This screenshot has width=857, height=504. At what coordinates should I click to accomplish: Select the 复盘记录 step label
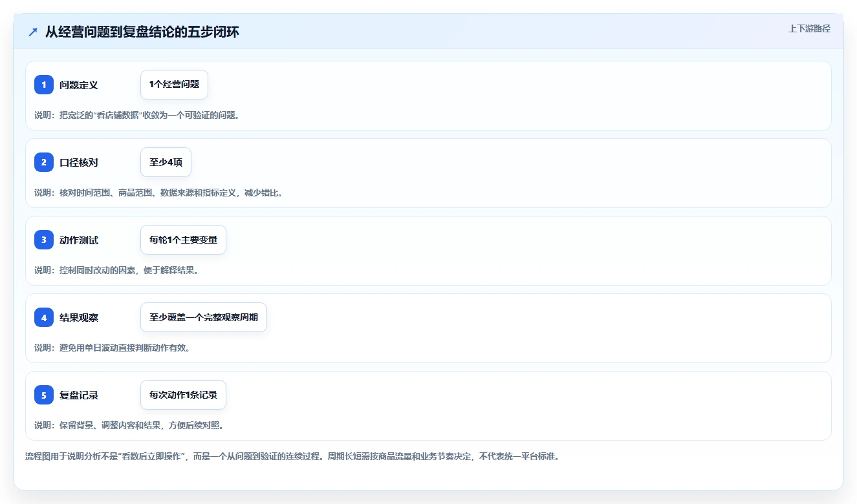click(x=79, y=395)
